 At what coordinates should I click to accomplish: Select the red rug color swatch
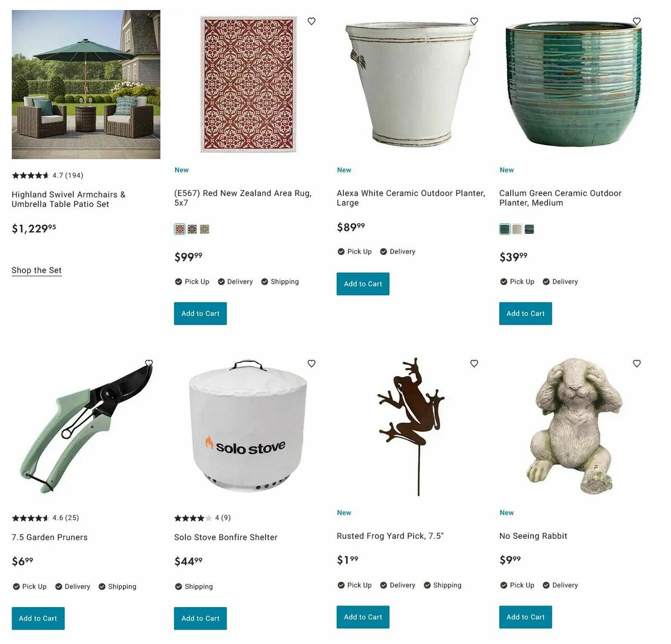tap(179, 229)
